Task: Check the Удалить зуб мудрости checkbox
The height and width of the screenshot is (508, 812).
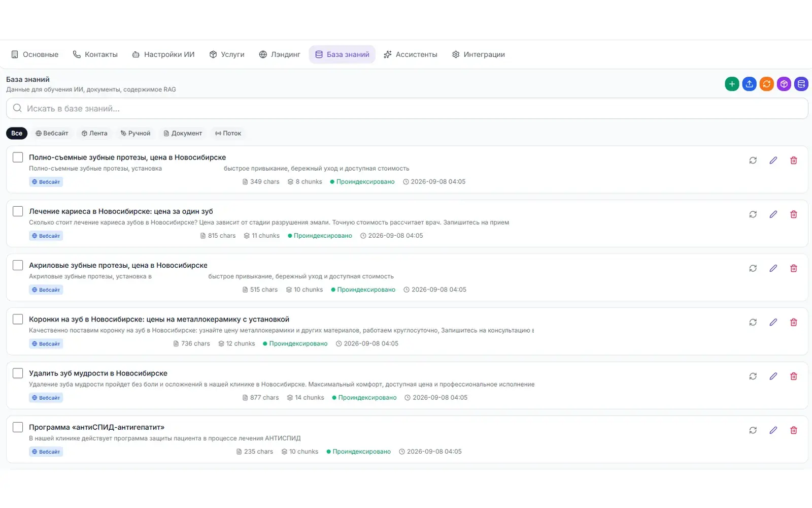Action: click(x=18, y=373)
